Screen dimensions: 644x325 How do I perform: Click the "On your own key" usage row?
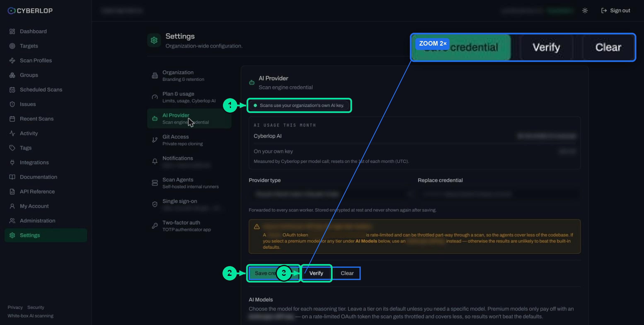tap(414, 151)
